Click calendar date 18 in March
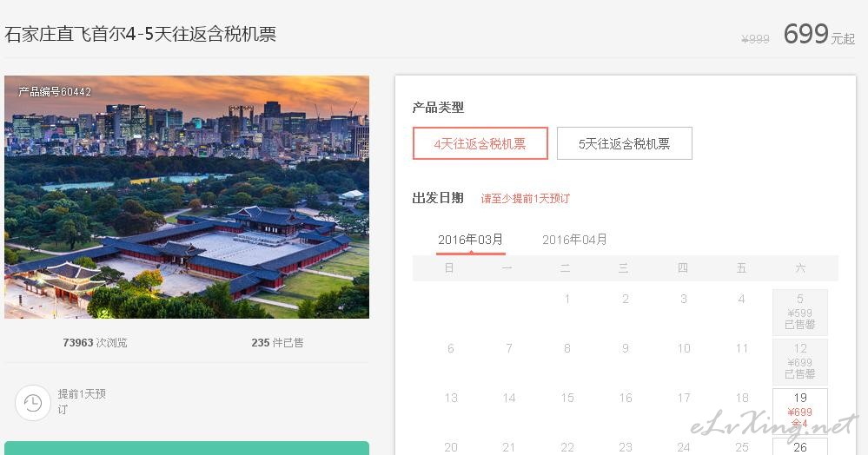 pyautogui.click(x=742, y=398)
